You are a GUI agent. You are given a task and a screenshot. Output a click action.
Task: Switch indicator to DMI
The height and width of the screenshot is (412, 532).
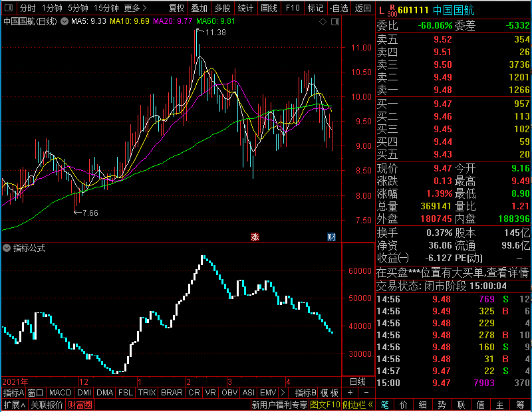click(x=84, y=393)
